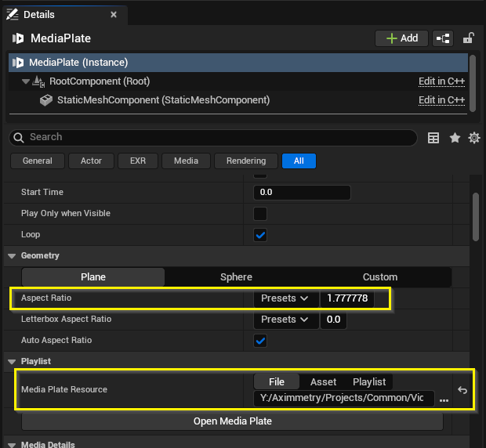Browse for file with ellipsis button
This screenshot has width=486, height=448.
(444, 399)
